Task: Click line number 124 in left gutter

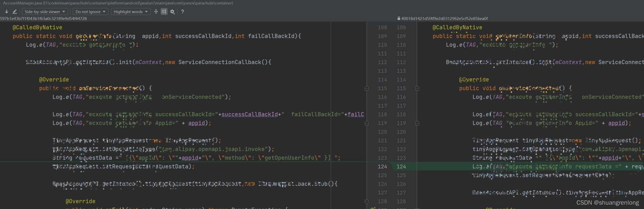Action: [x=382, y=166]
